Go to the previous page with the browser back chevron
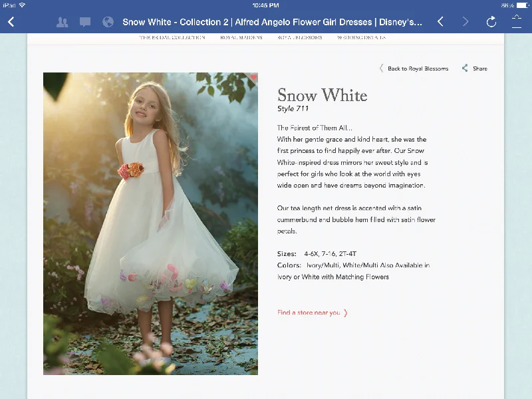532x399 pixels. (440, 22)
